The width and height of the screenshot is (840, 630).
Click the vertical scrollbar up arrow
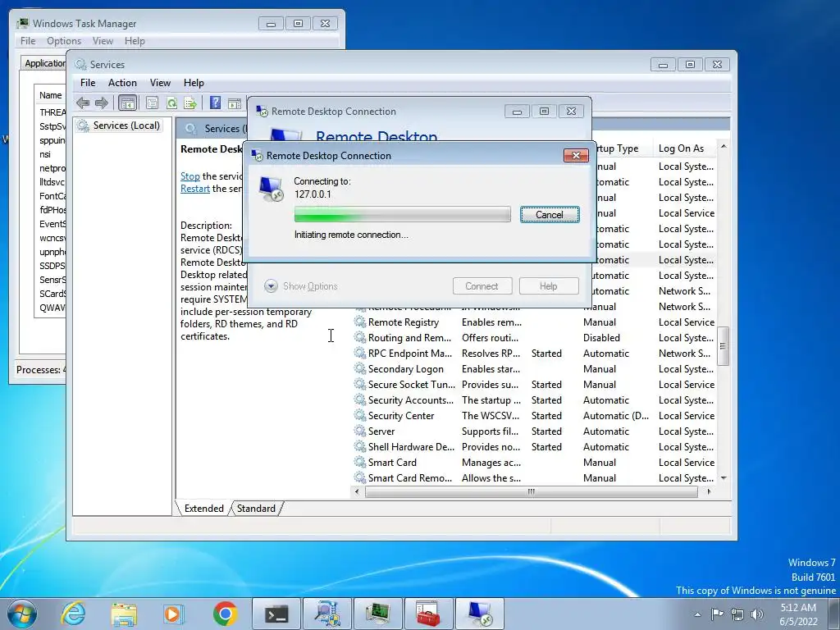pos(724,146)
